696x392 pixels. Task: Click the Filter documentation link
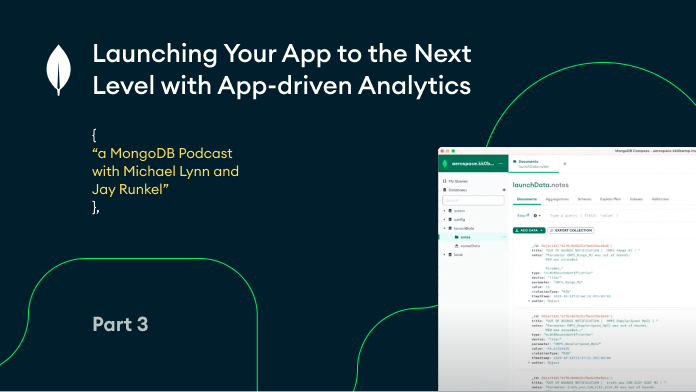[523, 215]
